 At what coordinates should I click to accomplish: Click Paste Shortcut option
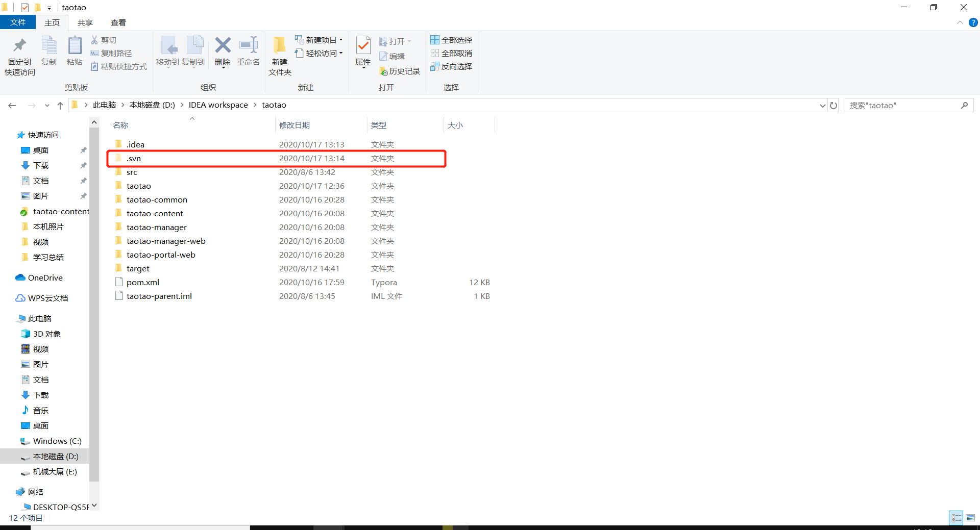tap(119, 66)
